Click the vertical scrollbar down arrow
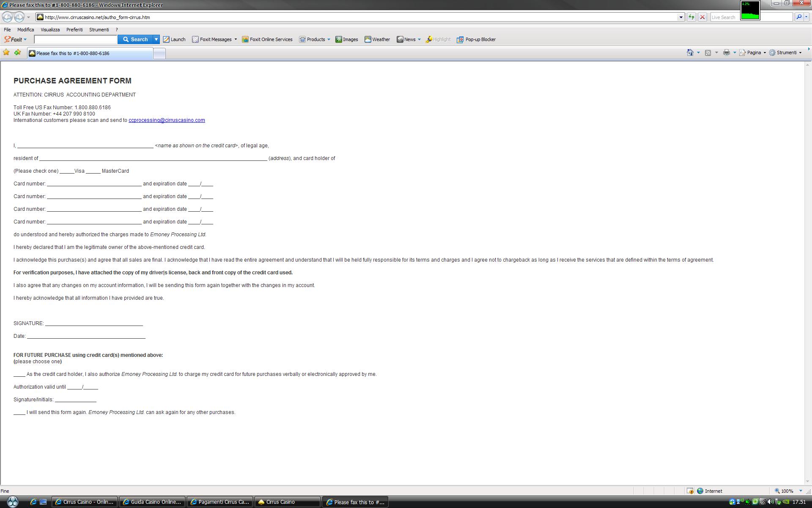 click(807, 481)
